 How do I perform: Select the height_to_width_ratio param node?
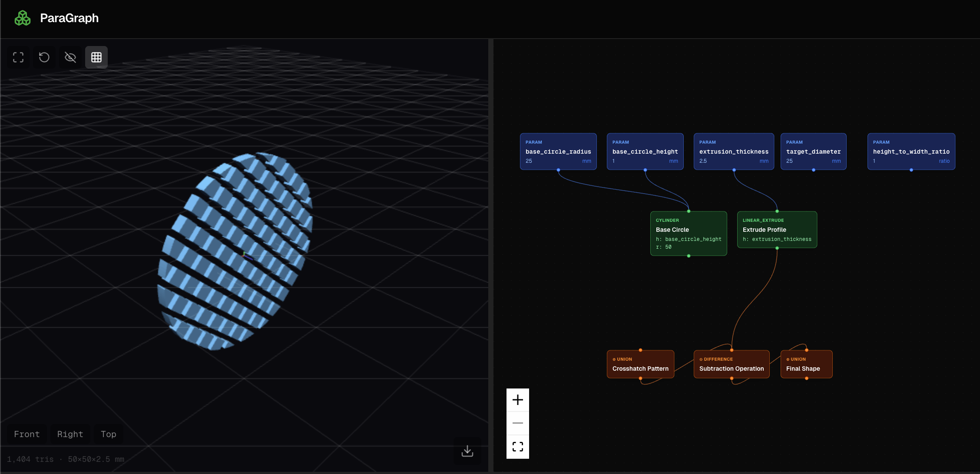(x=911, y=151)
